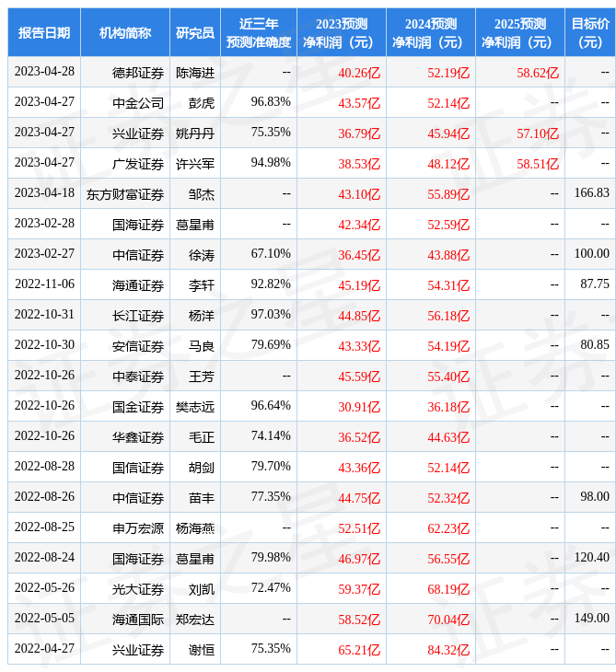Click the 30.91亿 forecast value
Image resolution: width=616 pixels, height=672 pixels.
click(x=359, y=407)
